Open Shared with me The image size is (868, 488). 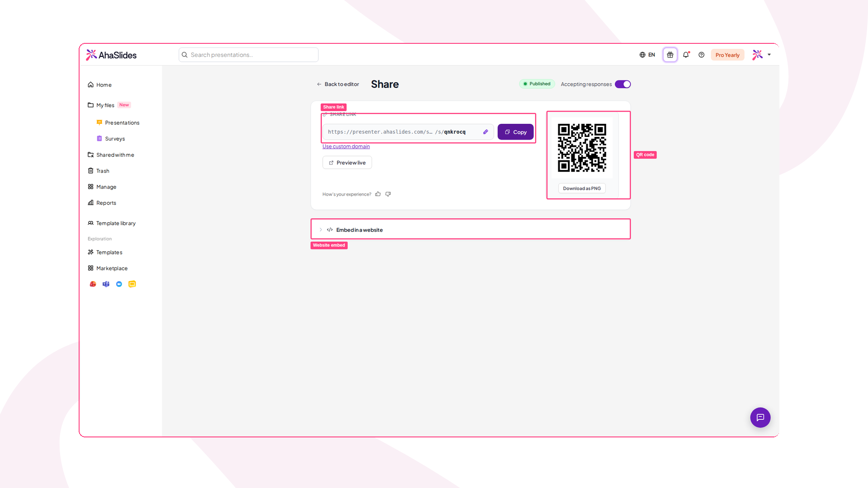pyautogui.click(x=111, y=155)
